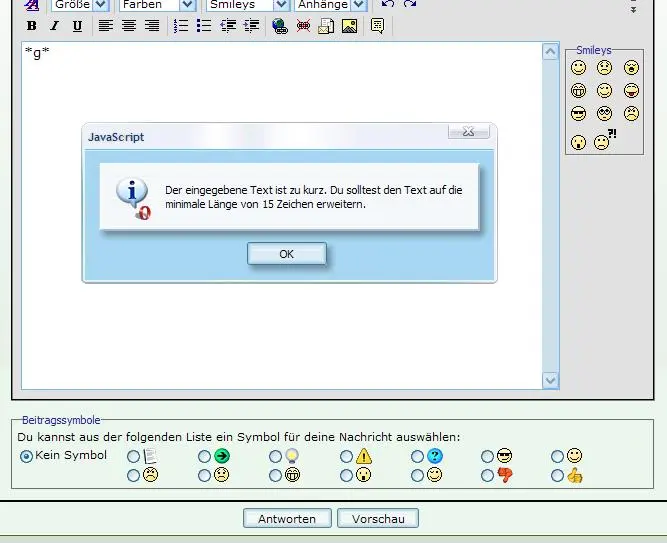Insert the sunglasses smiley from Smileys panel

pos(578,115)
